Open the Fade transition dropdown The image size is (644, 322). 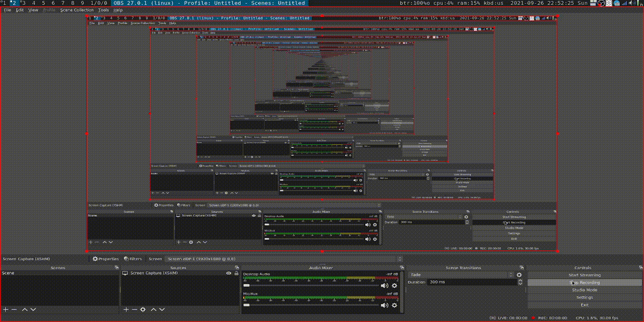coord(461,275)
